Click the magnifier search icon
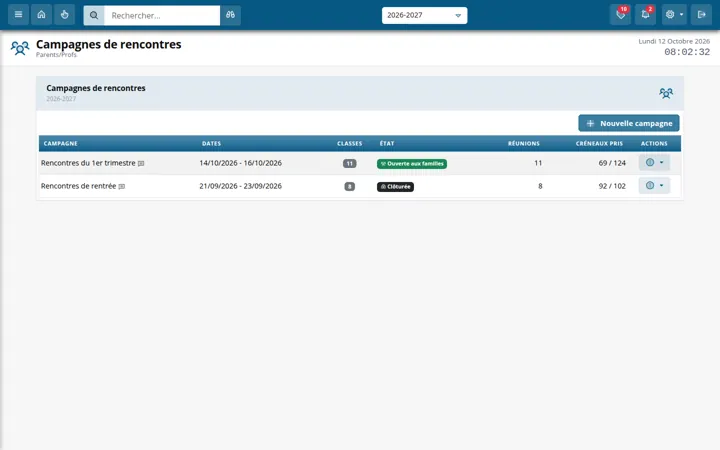The width and height of the screenshot is (720, 450). coord(94,15)
